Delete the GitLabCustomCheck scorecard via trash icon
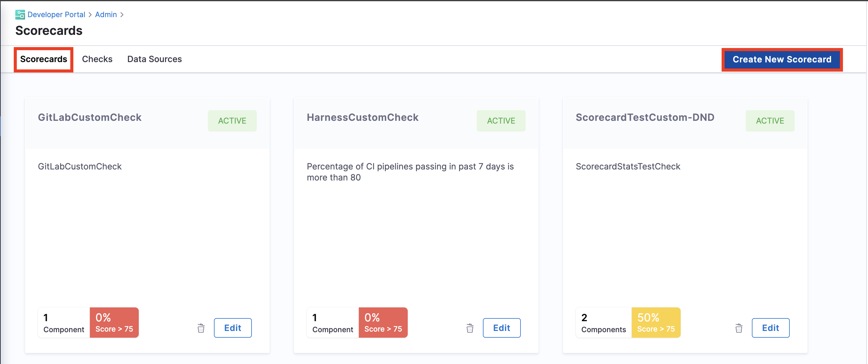Image resolution: width=868 pixels, height=364 pixels. (201, 328)
